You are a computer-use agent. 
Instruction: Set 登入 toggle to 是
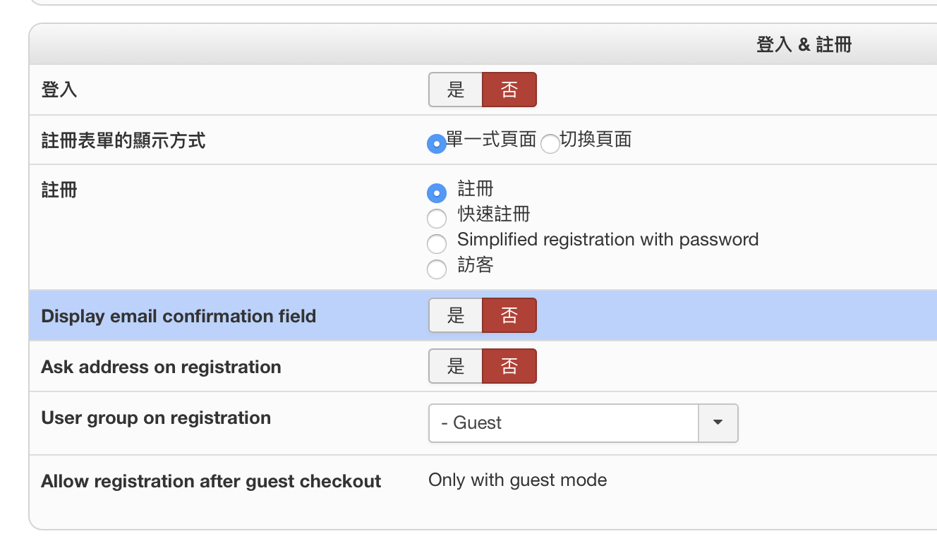(x=456, y=90)
